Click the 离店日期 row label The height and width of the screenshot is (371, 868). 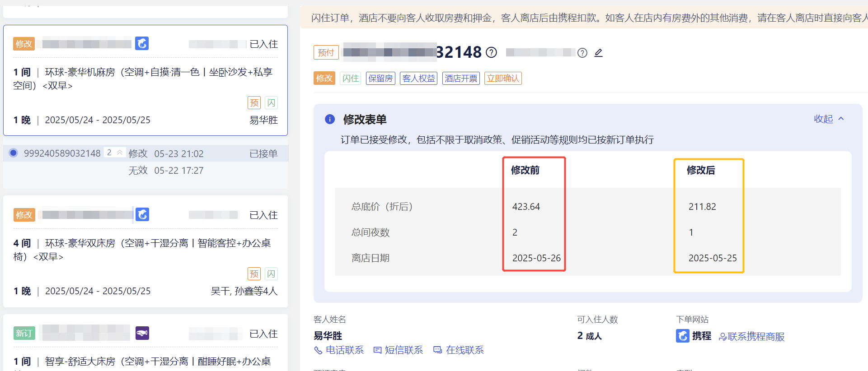click(x=371, y=258)
